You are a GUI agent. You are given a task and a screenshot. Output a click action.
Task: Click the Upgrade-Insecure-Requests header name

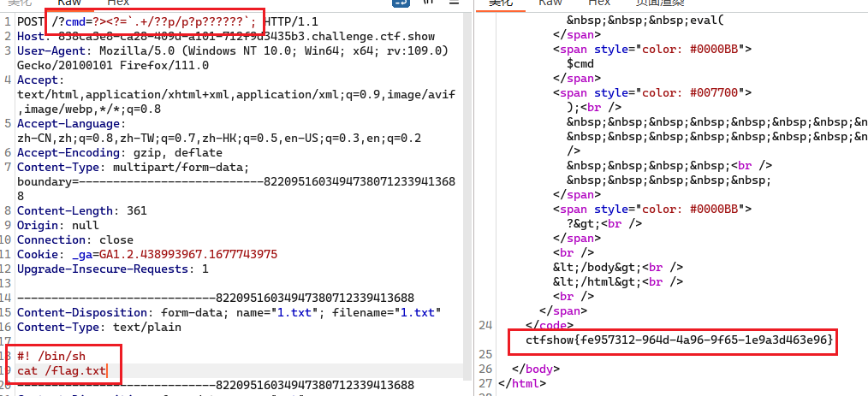[x=106, y=269]
